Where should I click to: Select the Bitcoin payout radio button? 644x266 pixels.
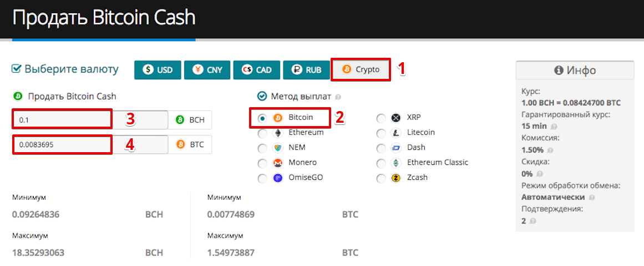262,118
